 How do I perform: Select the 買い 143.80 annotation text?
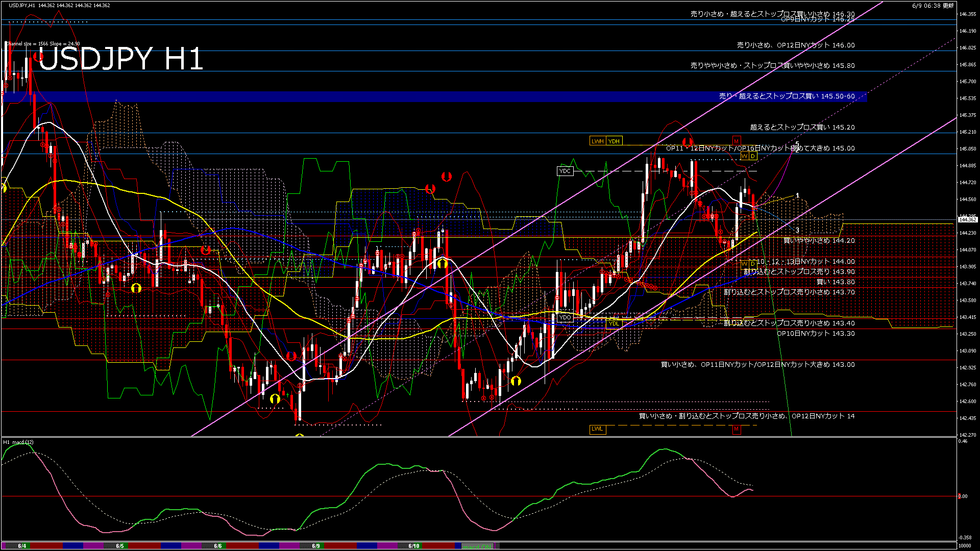point(836,282)
